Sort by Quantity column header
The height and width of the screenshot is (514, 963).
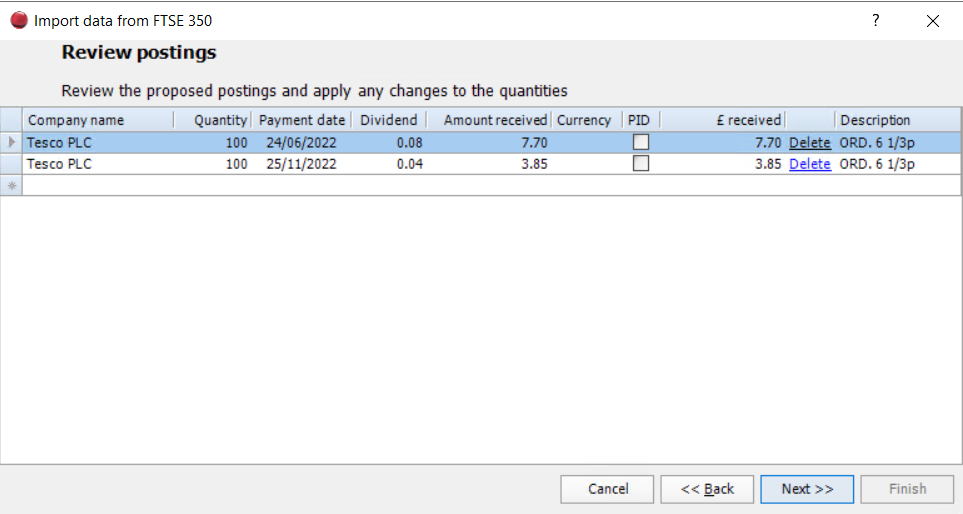coord(212,120)
